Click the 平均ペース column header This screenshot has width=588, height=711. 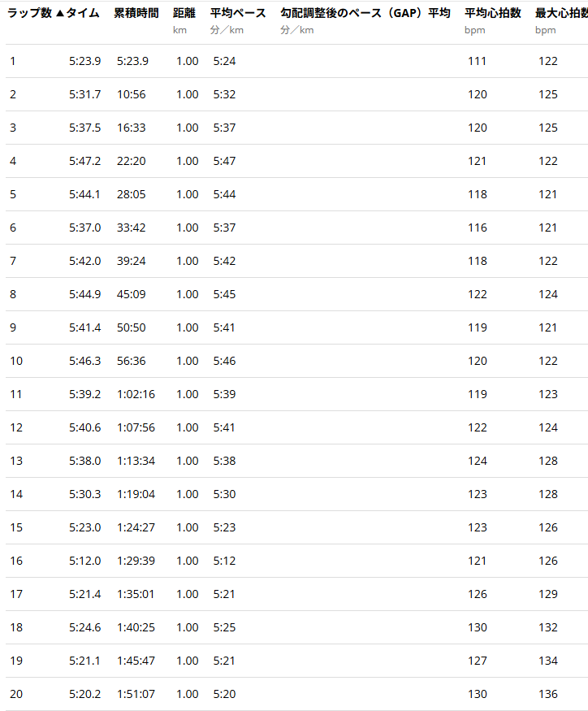(238, 14)
